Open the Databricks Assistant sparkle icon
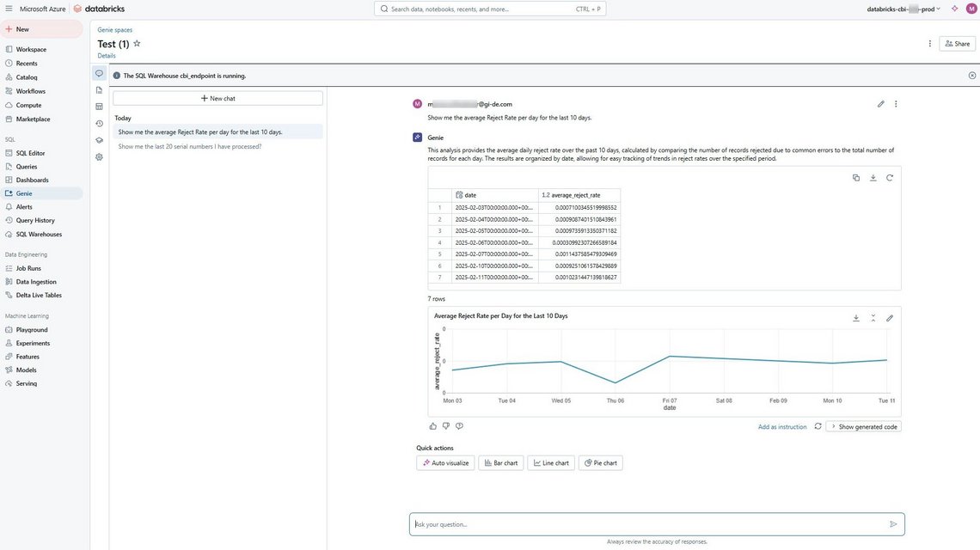This screenshot has width=980, height=550. pyautogui.click(x=954, y=9)
